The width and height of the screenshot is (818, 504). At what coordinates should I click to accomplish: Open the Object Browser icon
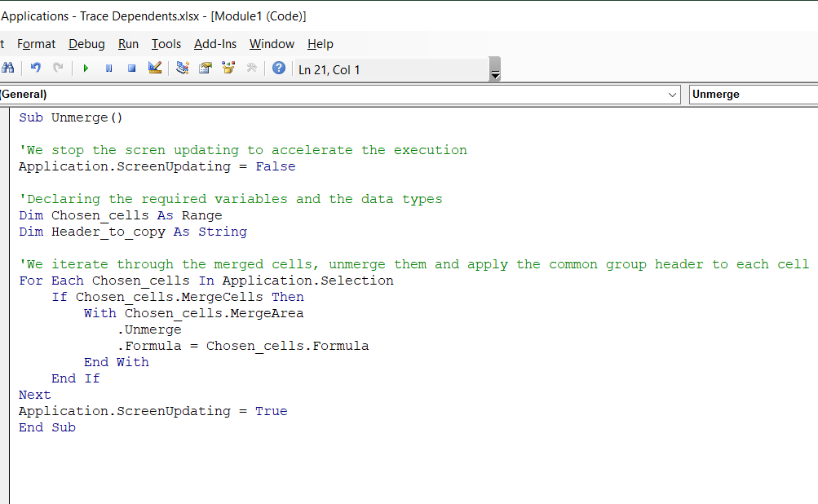tap(228, 69)
